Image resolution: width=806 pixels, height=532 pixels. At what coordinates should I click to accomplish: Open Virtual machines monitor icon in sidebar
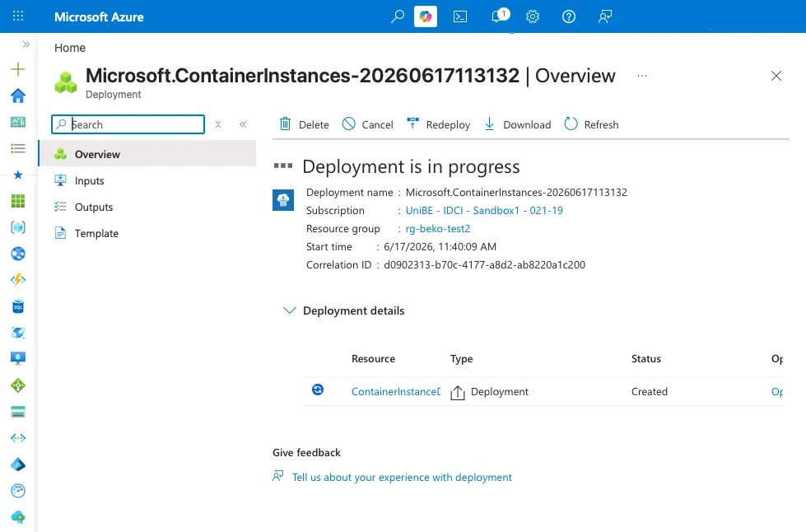pyautogui.click(x=18, y=359)
